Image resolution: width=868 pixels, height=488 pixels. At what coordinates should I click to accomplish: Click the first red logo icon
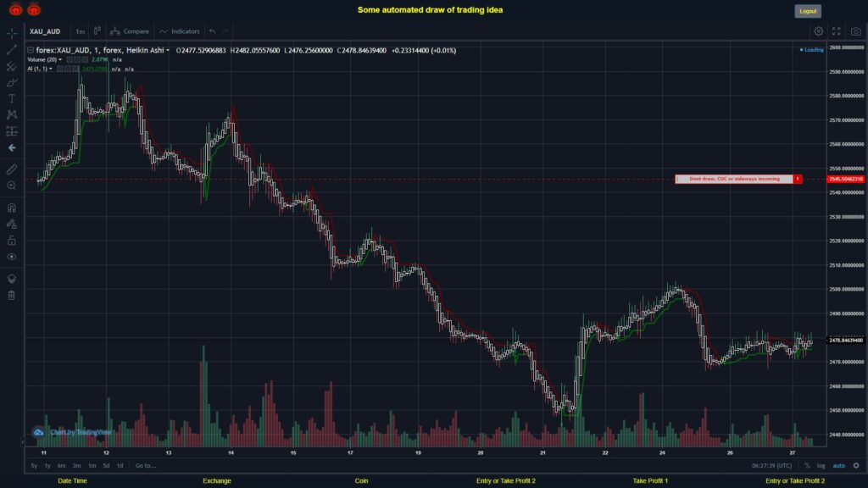(15, 9)
